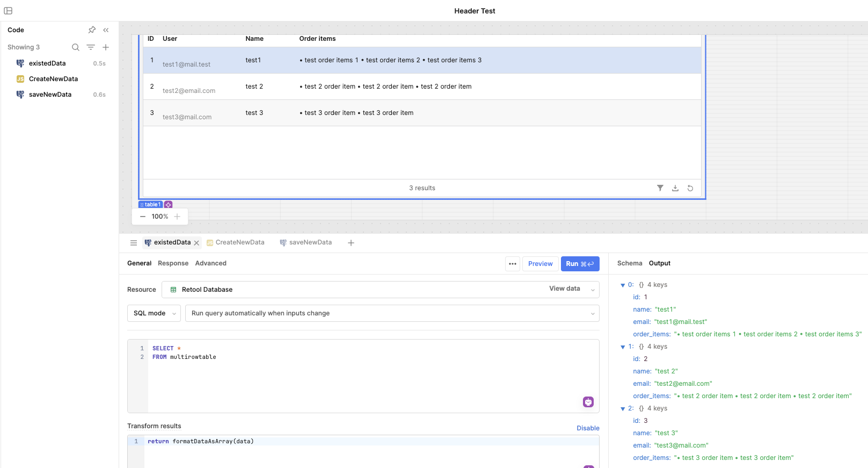
Task: Select table cell test3@mail.com
Action: [187, 117]
